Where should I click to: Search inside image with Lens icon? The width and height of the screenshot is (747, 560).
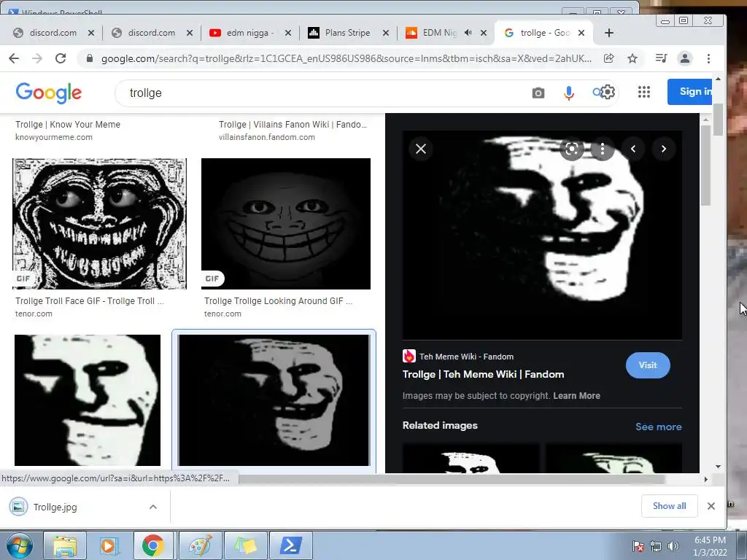pos(572,149)
